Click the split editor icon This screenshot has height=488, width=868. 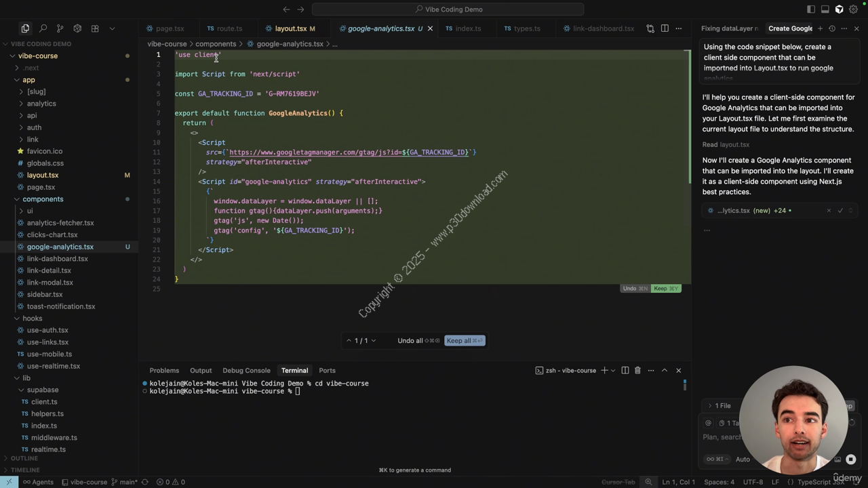pyautogui.click(x=665, y=28)
